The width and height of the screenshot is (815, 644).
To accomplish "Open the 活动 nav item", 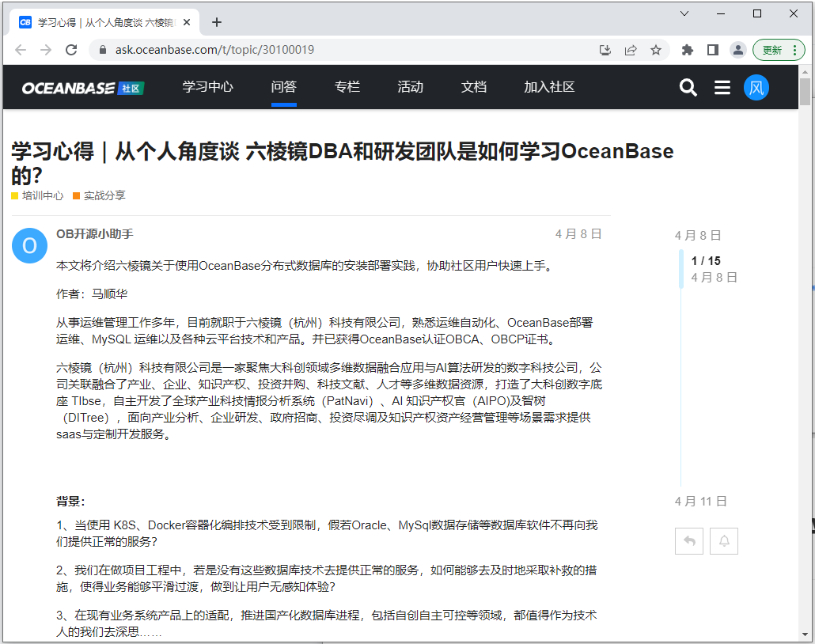I will 411,87.
